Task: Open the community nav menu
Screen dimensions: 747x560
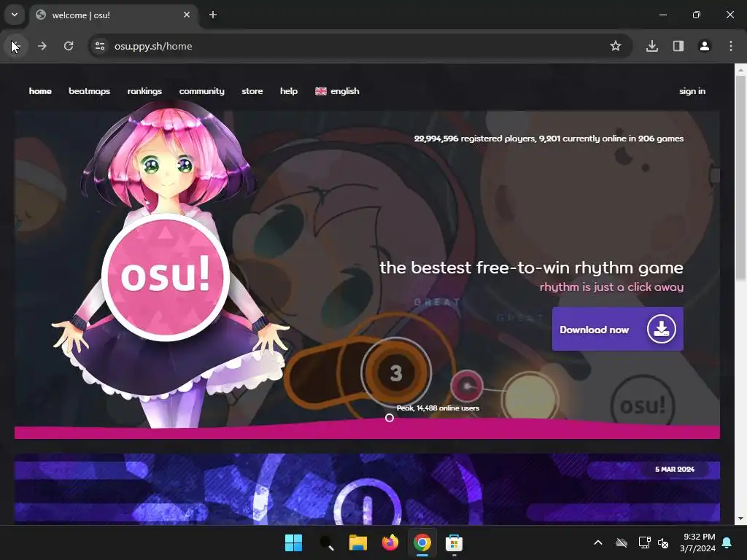Action: (x=201, y=91)
